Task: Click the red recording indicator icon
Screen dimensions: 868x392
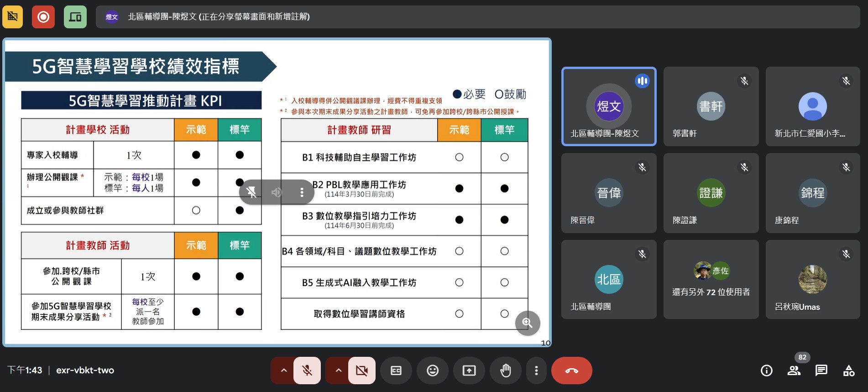Action: coord(43,17)
